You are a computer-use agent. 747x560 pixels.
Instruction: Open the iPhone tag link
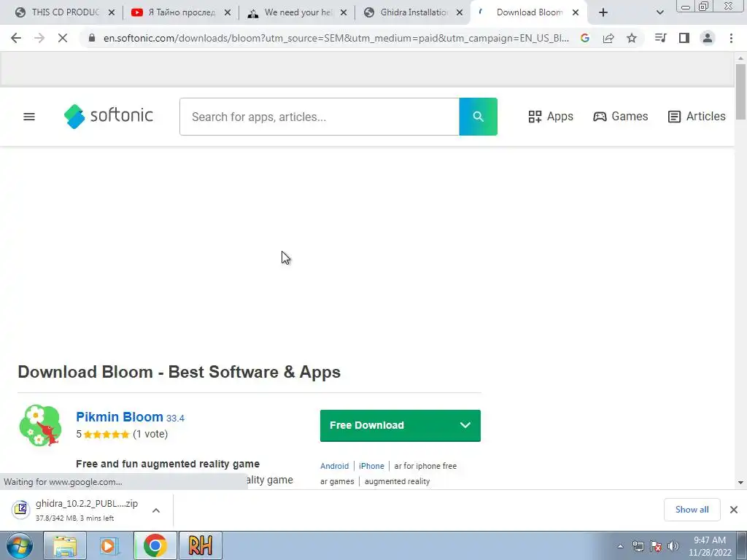pyautogui.click(x=371, y=466)
